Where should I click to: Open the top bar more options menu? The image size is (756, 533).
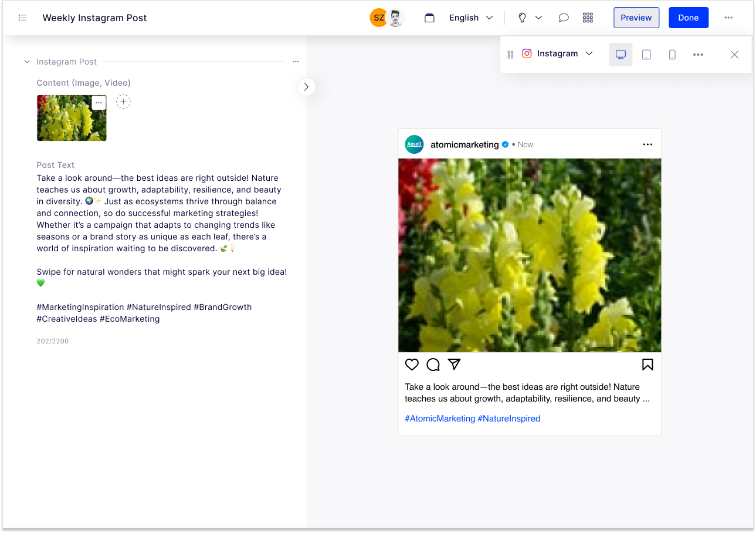728,18
